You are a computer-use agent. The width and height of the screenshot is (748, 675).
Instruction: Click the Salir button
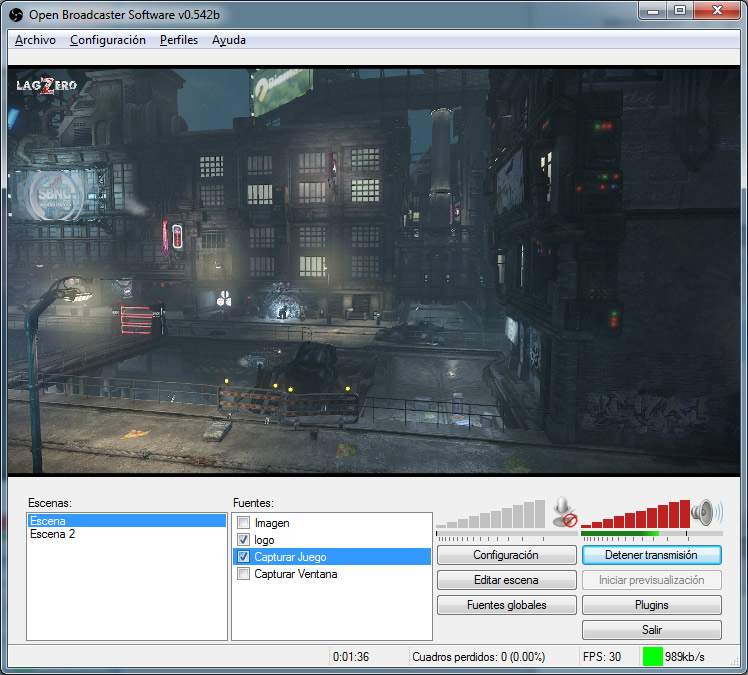[x=652, y=630]
